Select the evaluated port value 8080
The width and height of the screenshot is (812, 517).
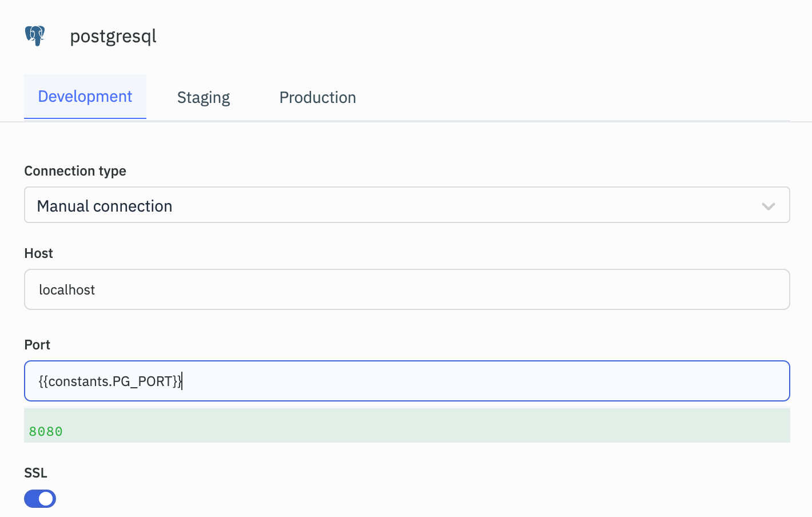(46, 431)
